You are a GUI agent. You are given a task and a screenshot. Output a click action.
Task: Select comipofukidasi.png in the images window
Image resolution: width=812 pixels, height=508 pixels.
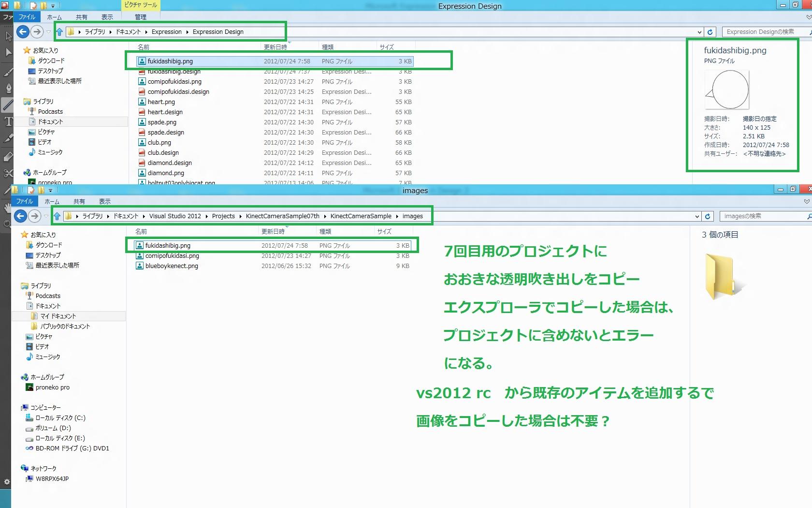(172, 256)
